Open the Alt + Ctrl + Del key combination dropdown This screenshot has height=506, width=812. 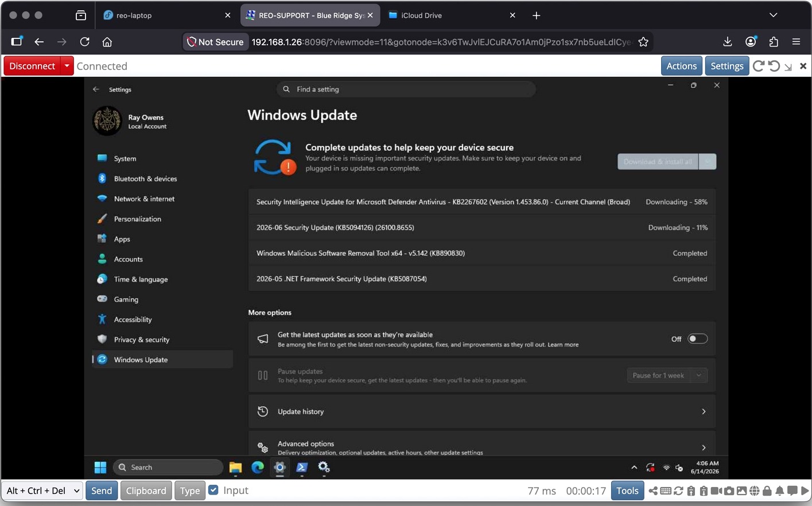tap(42, 491)
